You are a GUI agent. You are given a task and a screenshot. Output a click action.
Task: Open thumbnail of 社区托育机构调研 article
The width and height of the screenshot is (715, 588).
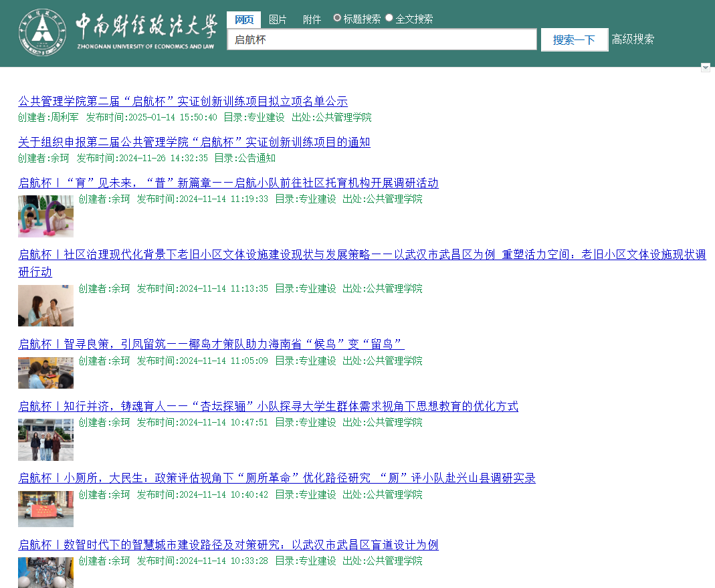[45, 216]
